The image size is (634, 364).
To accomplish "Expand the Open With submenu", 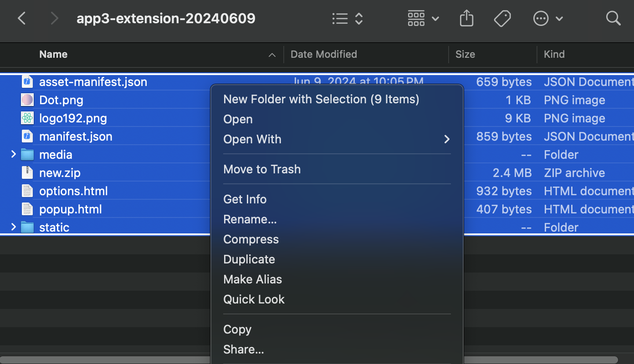I will point(337,139).
